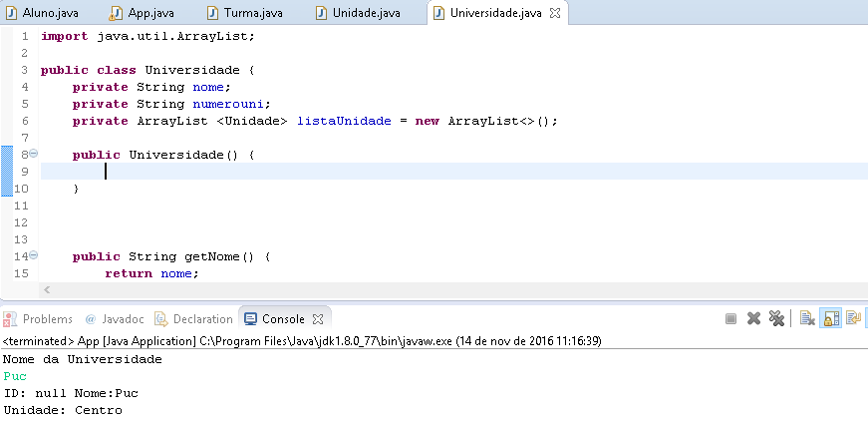
Task: Open the Turma.java editor tab
Action: (x=245, y=13)
